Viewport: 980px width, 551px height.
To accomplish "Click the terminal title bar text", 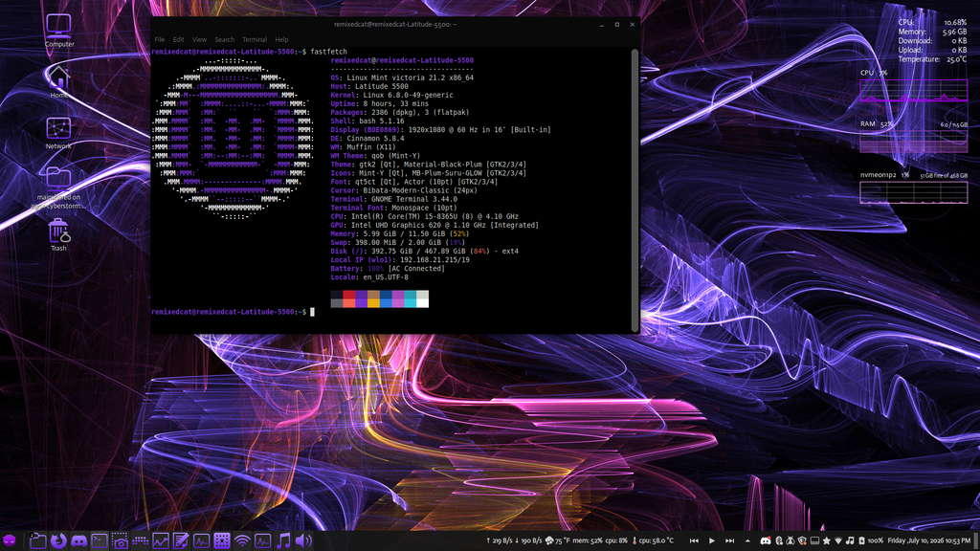I will (395, 24).
